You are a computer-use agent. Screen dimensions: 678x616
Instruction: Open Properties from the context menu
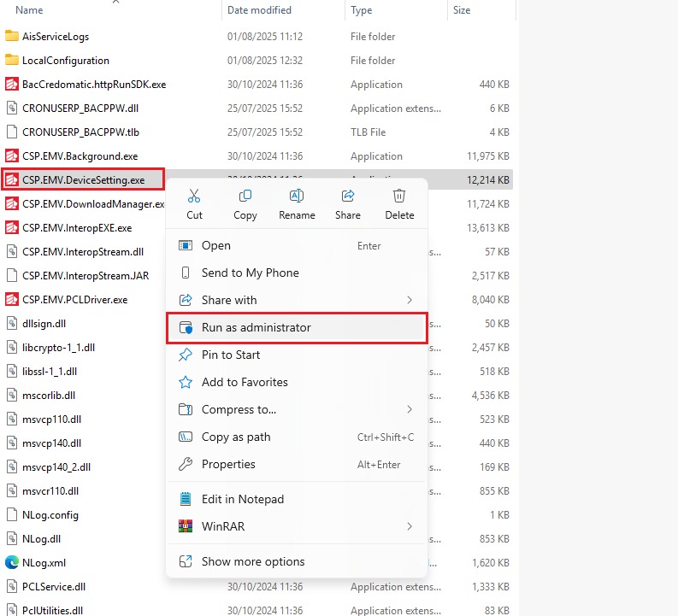pyautogui.click(x=228, y=464)
